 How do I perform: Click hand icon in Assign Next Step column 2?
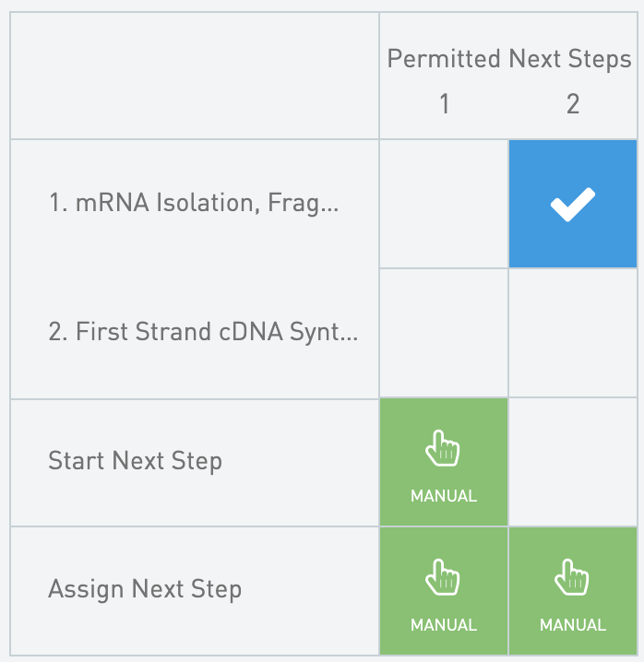tap(572, 580)
